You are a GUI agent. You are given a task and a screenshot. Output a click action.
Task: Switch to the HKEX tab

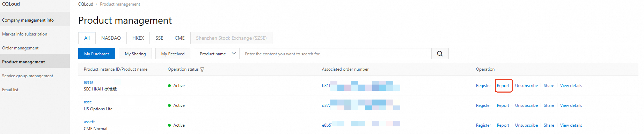tap(138, 38)
